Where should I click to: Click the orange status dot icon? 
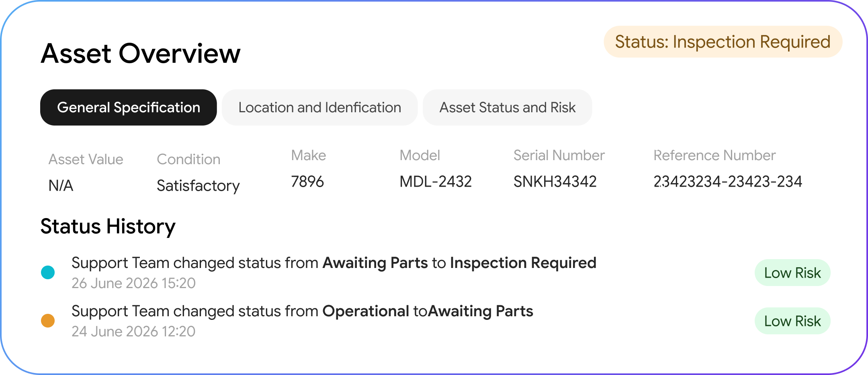[48, 321]
